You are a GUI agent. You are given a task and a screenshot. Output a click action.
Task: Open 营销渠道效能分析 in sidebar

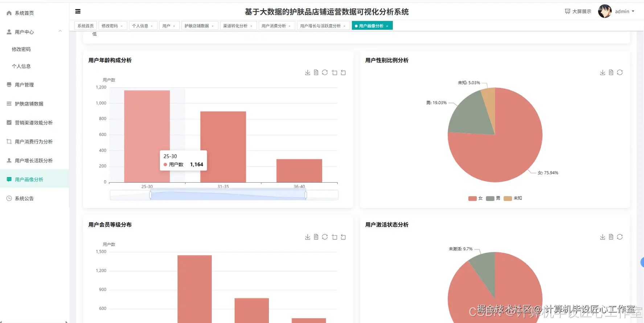pos(34,123)
